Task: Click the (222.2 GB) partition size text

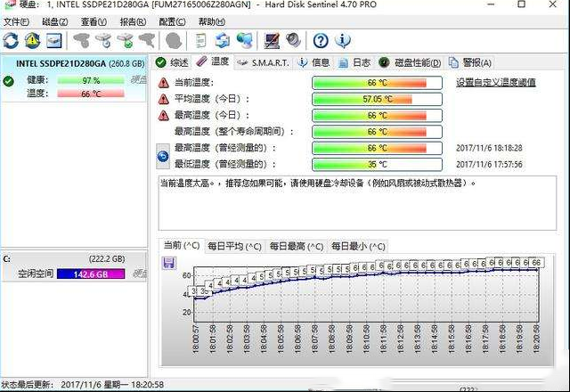Action: pos(107,259)
